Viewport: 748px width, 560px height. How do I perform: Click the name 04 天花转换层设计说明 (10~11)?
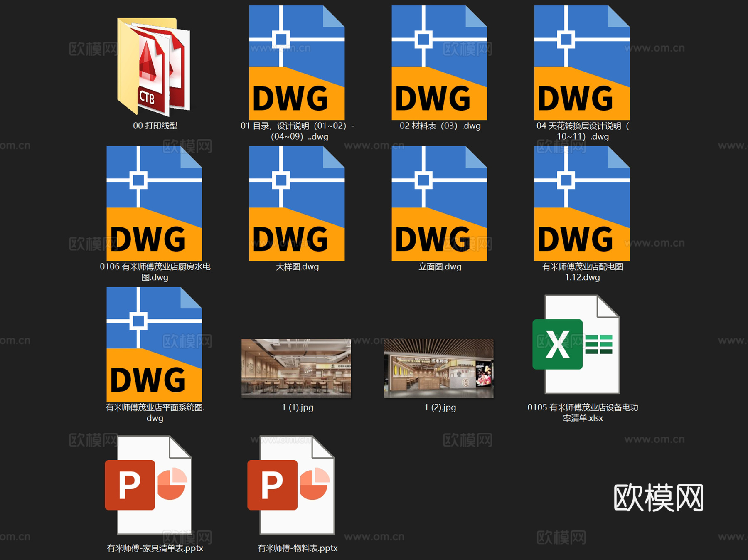583,131
